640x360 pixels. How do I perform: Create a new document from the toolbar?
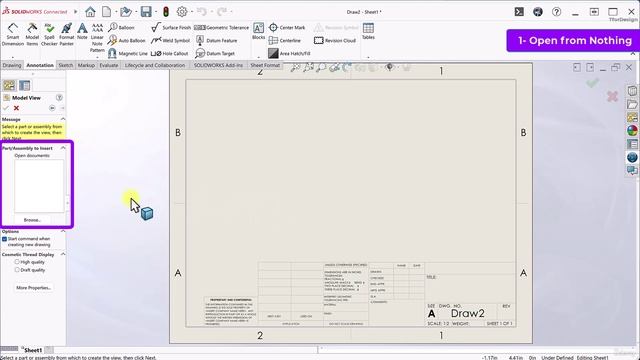(x=106, y=12)
